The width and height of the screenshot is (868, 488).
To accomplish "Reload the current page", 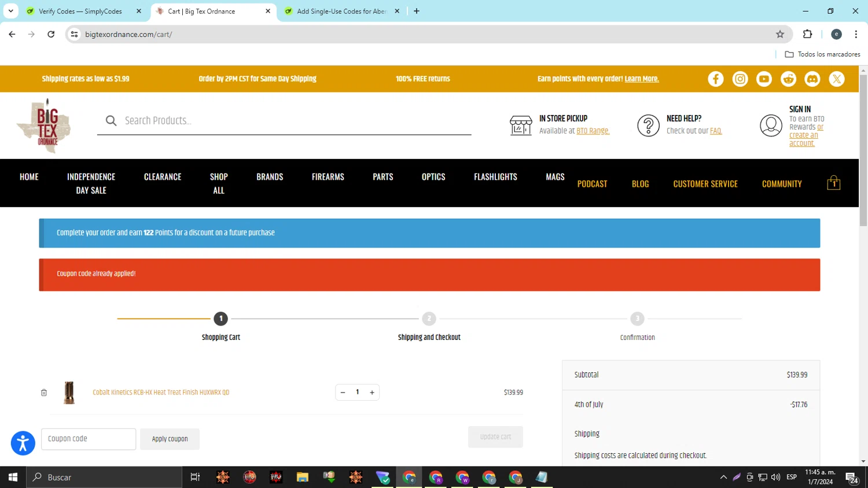I will click(51, 34).
